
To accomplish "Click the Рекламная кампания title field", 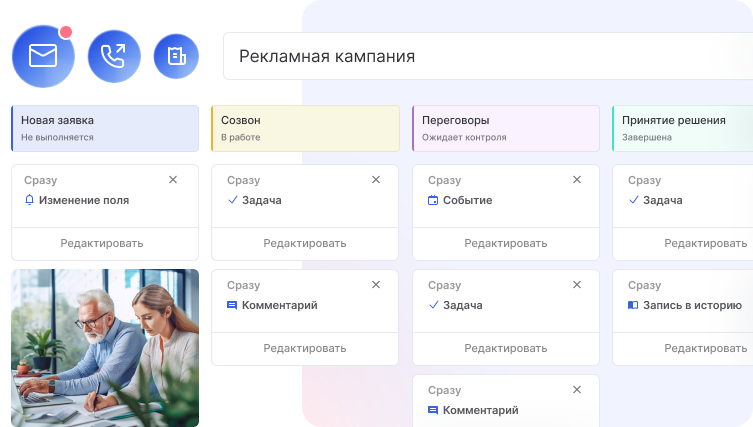I will point(487,57).
